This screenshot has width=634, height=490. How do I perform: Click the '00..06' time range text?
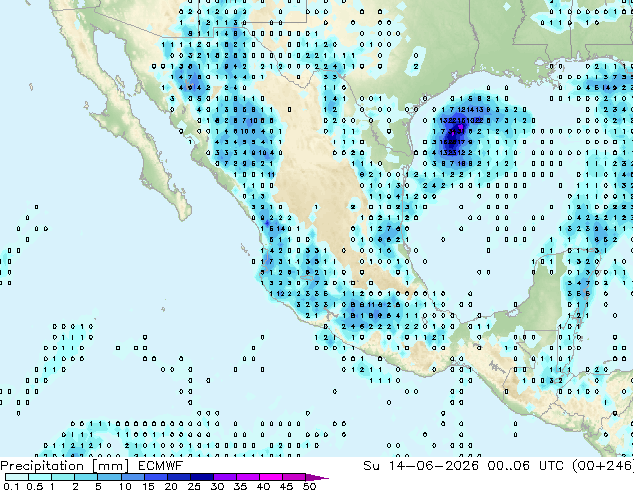pos(508,466)
